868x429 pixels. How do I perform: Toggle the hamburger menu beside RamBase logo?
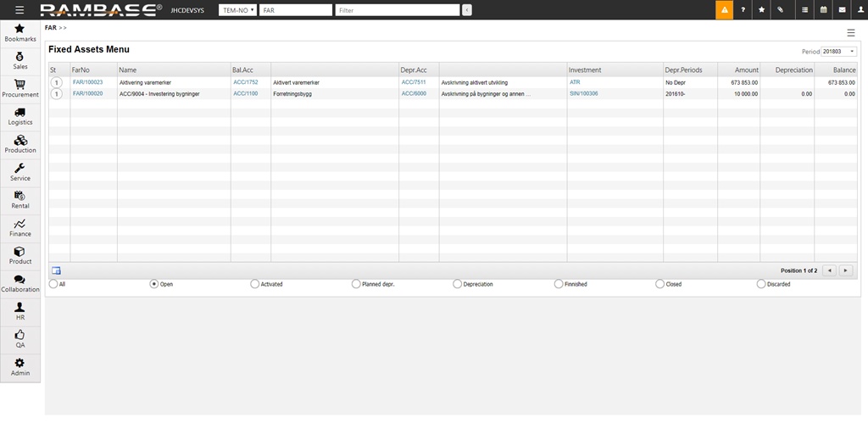click(19, 10)
